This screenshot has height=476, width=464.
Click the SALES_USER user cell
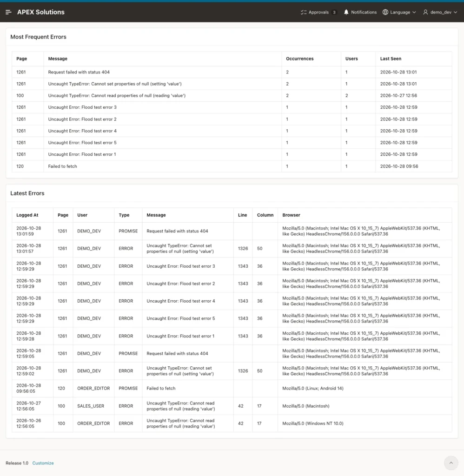click(91, 406)
